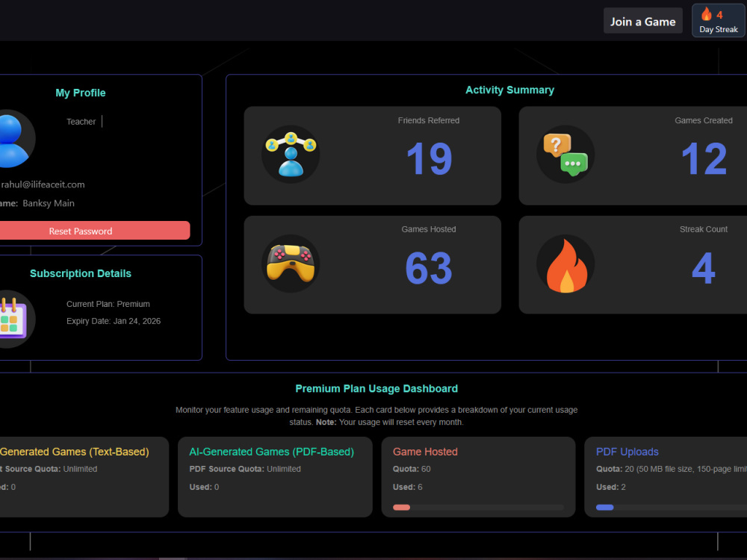
Task: Select the Games Created count 12
Action: pos(704,158)
